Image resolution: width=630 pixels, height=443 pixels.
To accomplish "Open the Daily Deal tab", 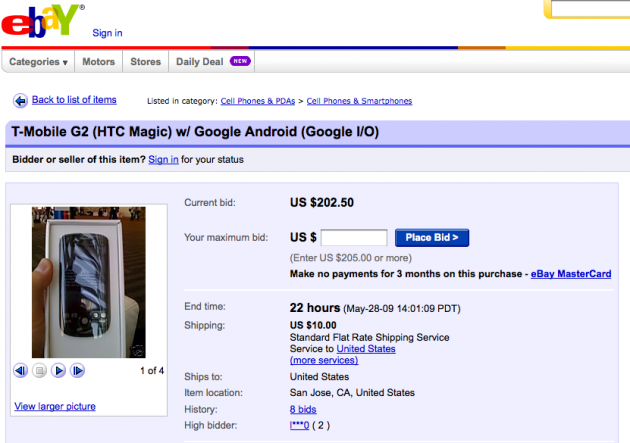I will [x=199, y=62].
